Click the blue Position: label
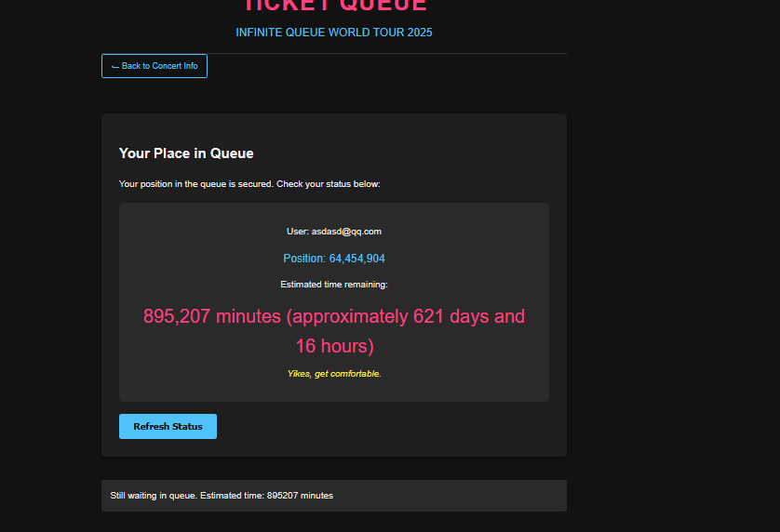Viewport: 780px width, 532px height. pyautogui.click(x=304, y=259)
